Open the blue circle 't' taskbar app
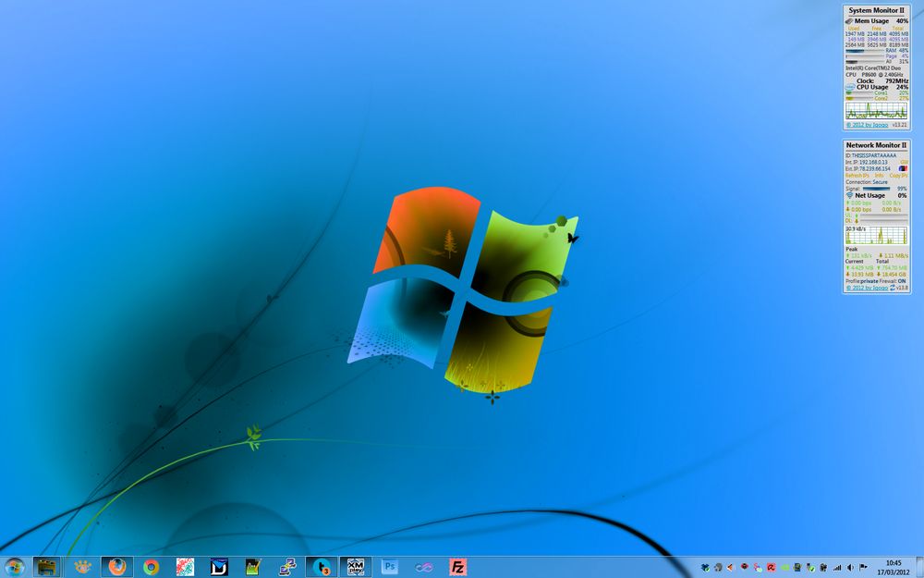The image size is (924, 578). (322, 567)
